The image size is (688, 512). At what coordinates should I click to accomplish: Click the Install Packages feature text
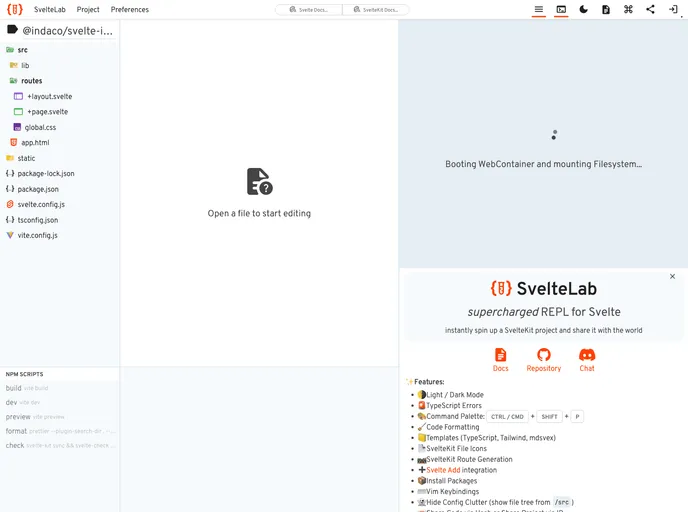[x=452, y=481]
